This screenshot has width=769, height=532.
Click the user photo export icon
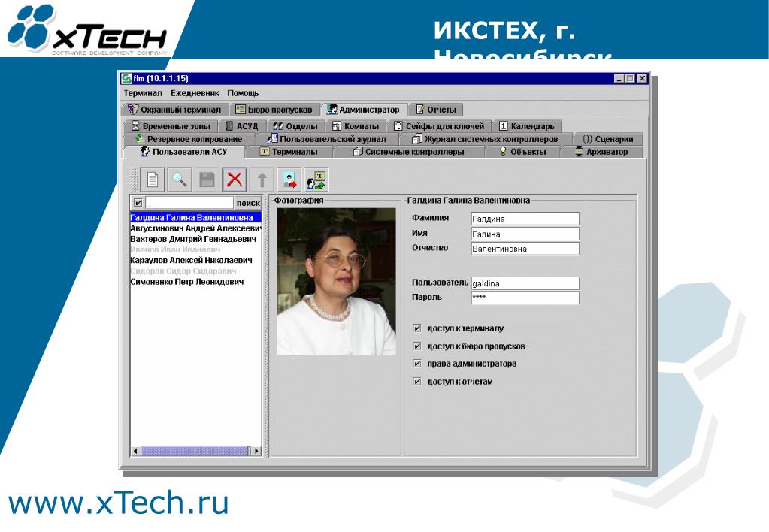coord(289,180)
